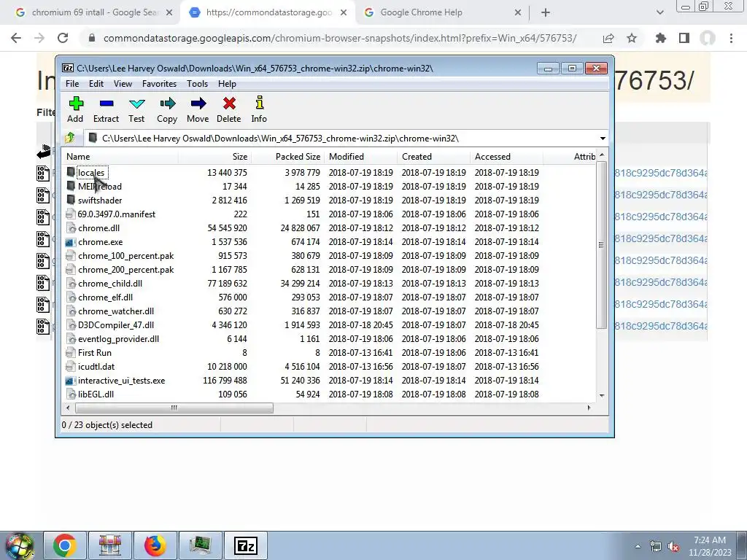Run Test on the archive via toolbar
The width and height of the screenshot is (747, 560).
click(x=136, y=104)
